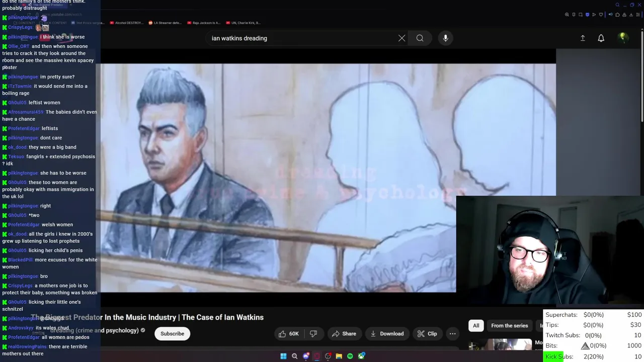This screenshot has height=362, width=644.
Task: Click chat username Teksuo
Action: point(16,157)
